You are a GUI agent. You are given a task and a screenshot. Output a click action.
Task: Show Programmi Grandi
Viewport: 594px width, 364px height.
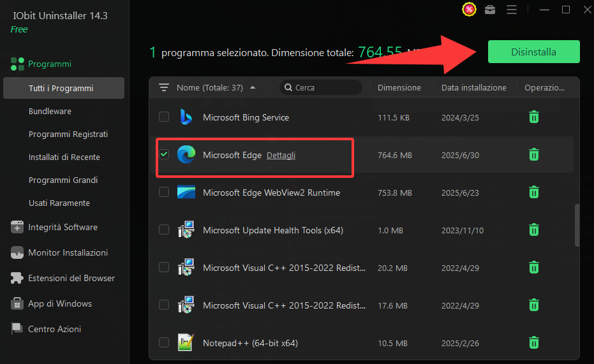pos(63,180)
